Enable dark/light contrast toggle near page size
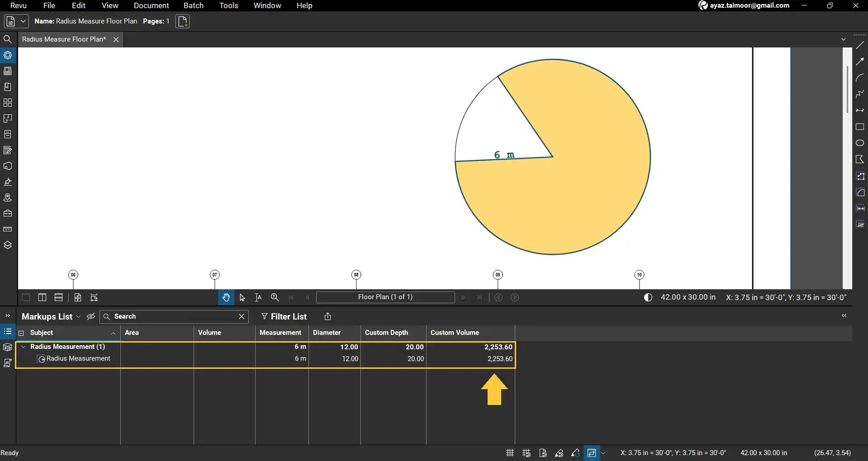Image resolution: width=868 pixels, height=461 pixels. coord(647,297)
